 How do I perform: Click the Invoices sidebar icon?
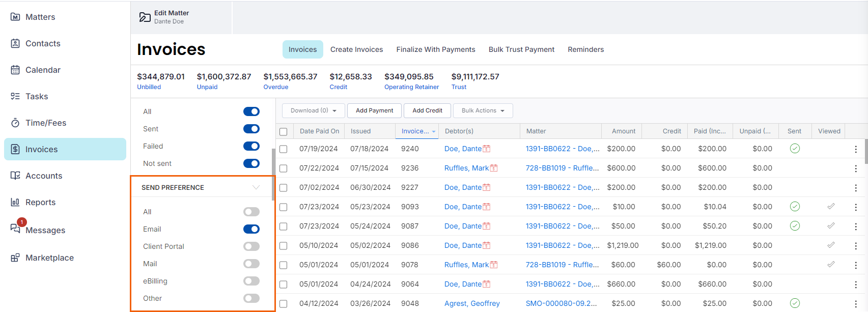tap(15, 149)
